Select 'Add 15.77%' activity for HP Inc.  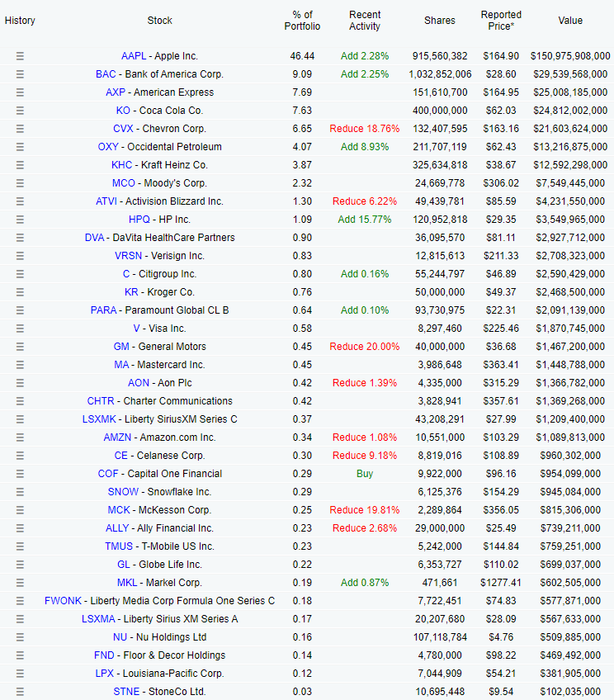click(x=365, y=220)
